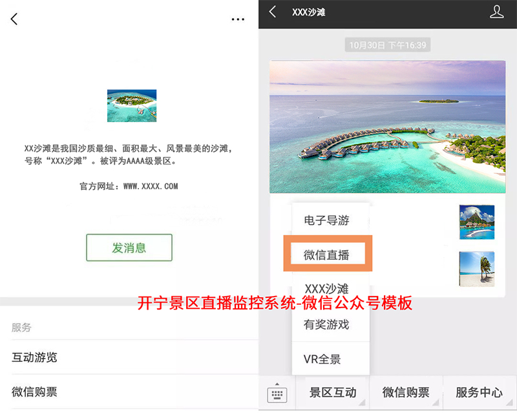Tap the back arrow beside XXX沙滩 title

tap(273, 12)
